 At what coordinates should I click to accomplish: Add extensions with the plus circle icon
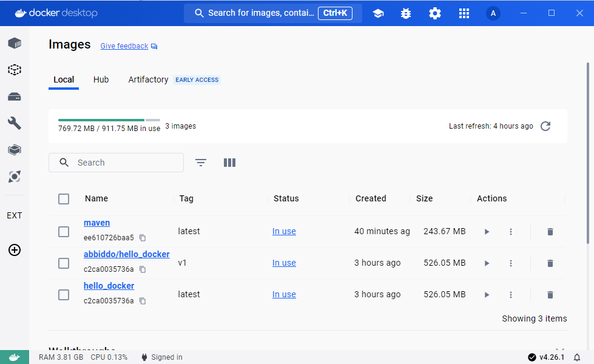click(15, 250)
